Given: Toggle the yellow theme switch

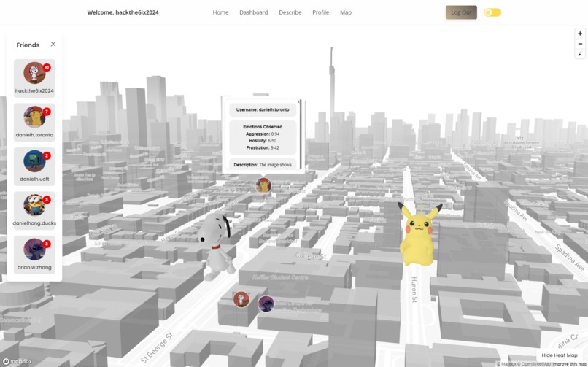Looking at the screenshot, I should (x=492, y=12).
